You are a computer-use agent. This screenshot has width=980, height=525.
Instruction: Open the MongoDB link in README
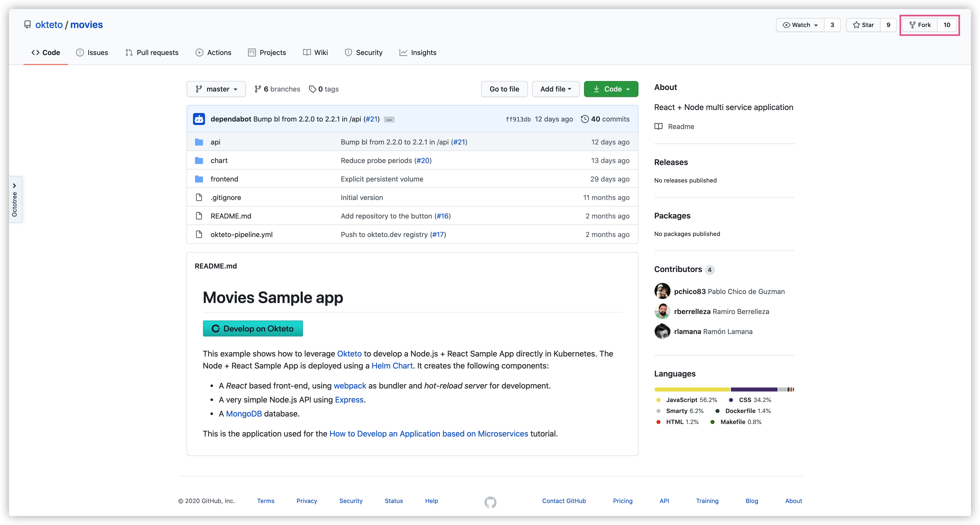[x=244, y=413]
